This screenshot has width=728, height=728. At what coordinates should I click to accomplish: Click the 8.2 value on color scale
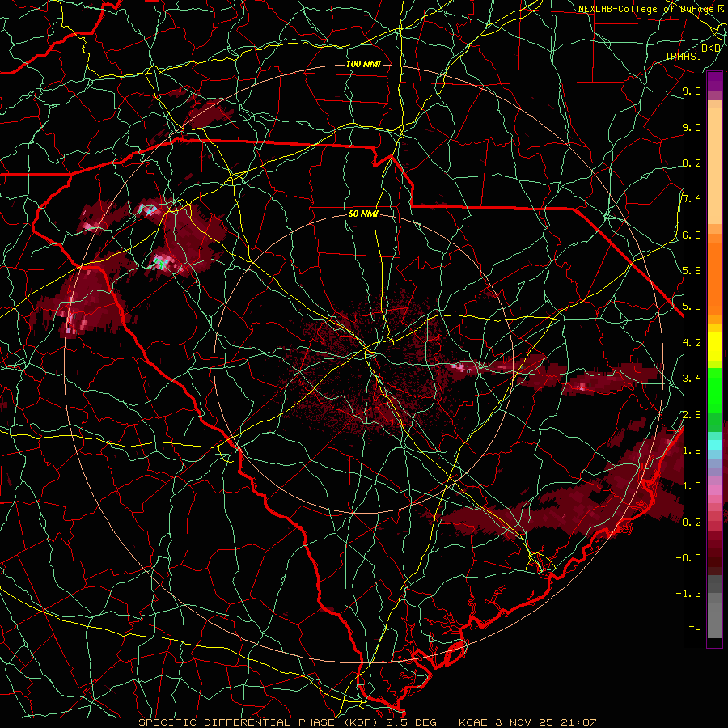(x=692, y=163)
